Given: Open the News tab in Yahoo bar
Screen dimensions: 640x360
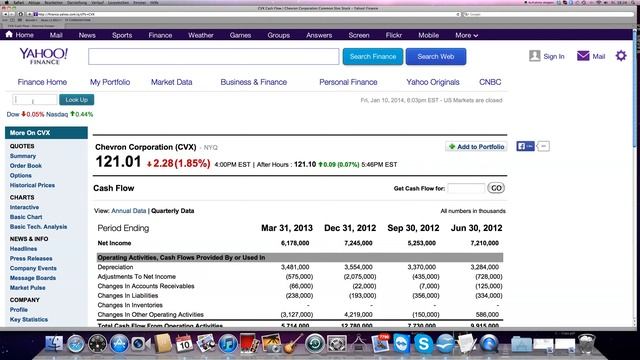Looking at the screenshot, I should coord(87,35).
